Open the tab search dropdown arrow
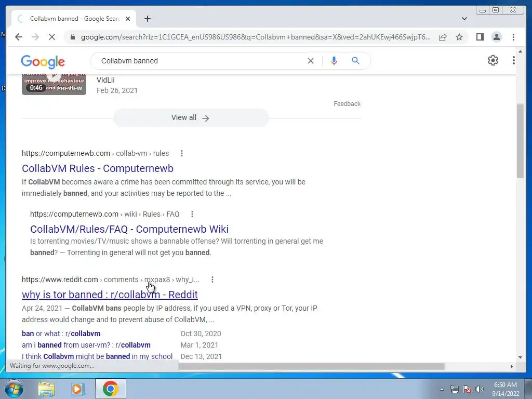The height and width of the screenshot is (399, 532). [x=464, y=19]
